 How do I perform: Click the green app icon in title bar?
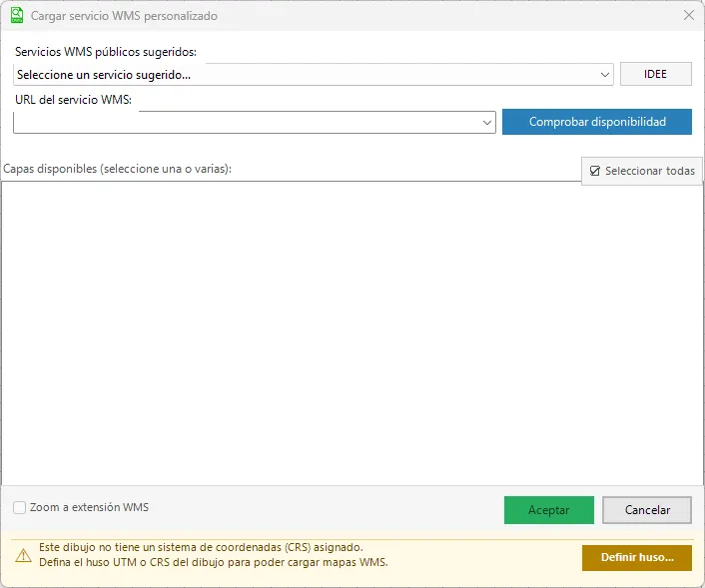17,15
